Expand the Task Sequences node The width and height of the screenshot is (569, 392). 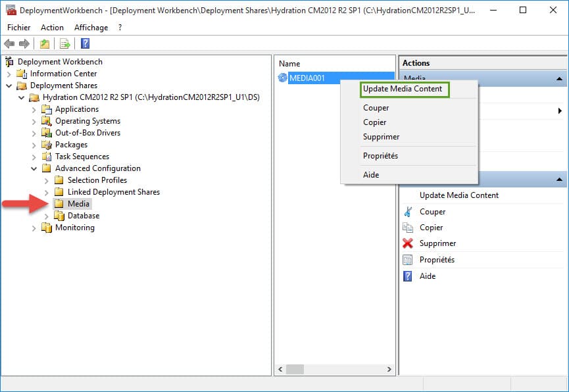click(x=34, y=157)
